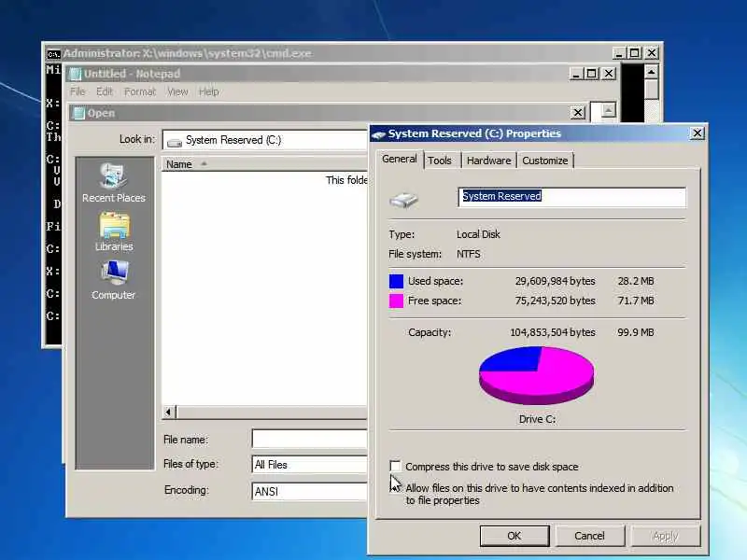Viewport: 747px width, 560px height.
Task: Click the System Reserved volume label field
Action: click(571, 197)
